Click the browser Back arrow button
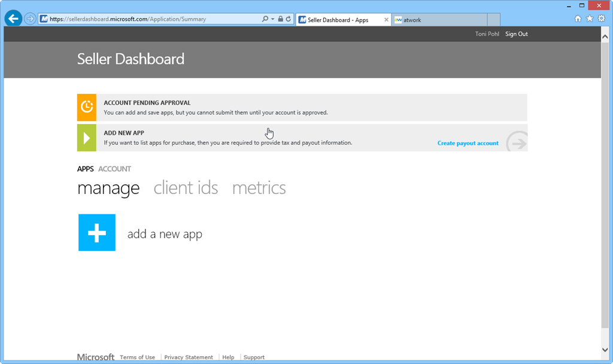The image size is (613, 364). click(x=13, y=19)
